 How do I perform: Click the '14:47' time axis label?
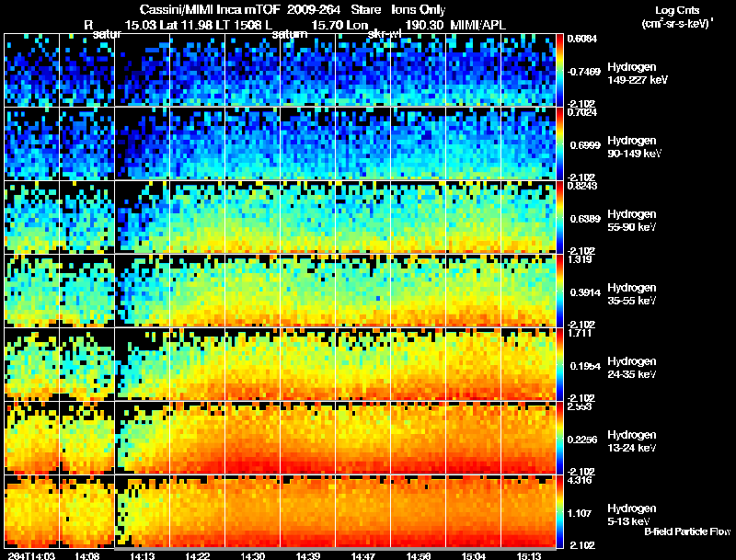click(362, 555)
